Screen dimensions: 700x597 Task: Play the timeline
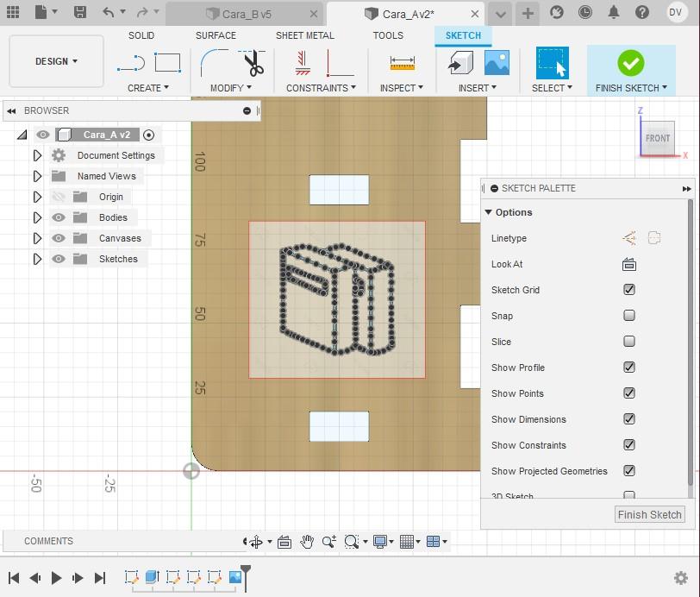tap(56, 578)
